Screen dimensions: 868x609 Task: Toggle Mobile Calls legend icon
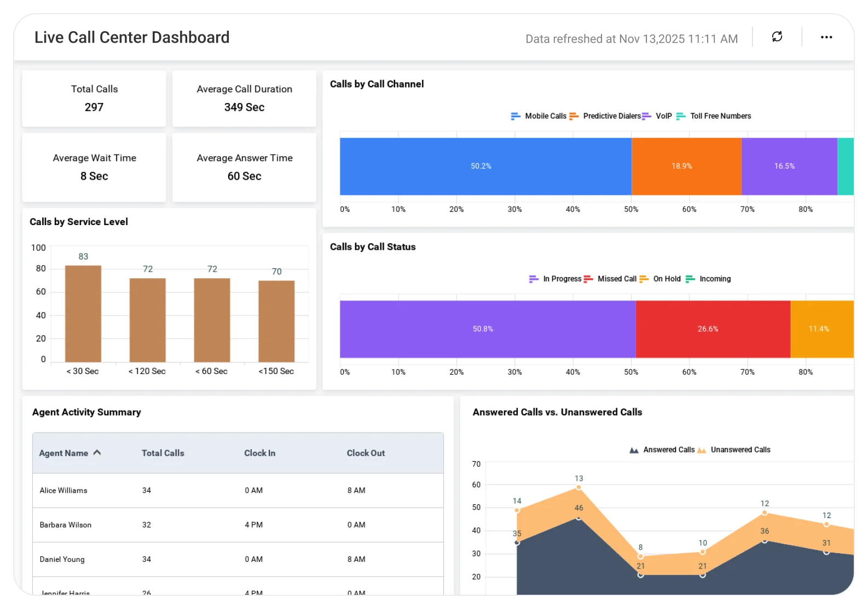(x=516, y=116)
